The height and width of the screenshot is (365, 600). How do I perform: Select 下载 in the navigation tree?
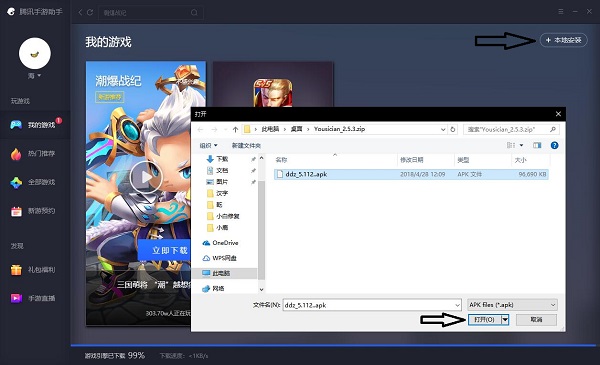click(222, 159)
